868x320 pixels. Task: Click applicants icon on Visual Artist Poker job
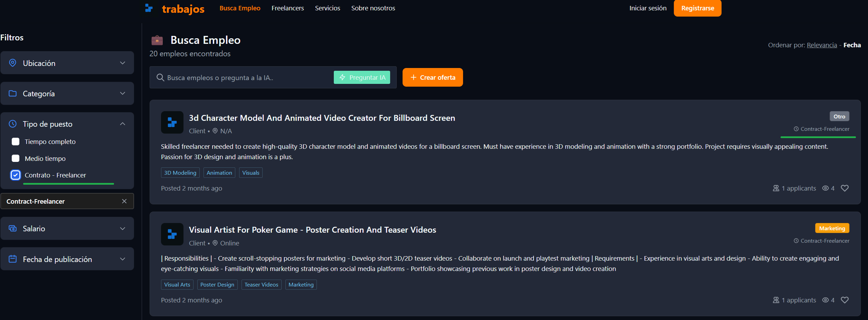[776, 300]
